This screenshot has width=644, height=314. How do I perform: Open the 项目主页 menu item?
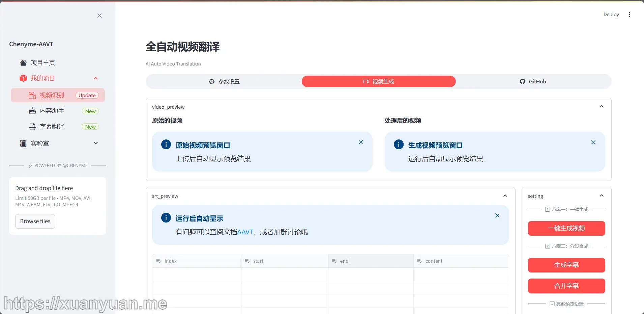(x=58, y=63)
